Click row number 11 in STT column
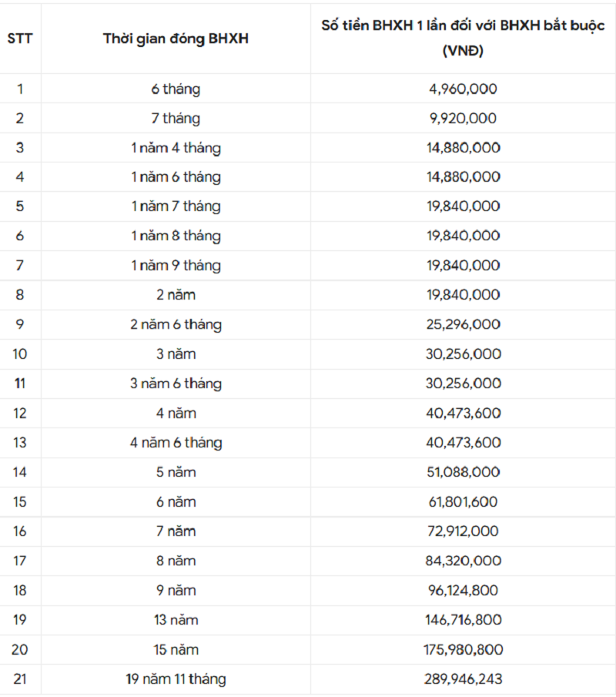Screen dimensions: 616x697 (x=20, y=384)
